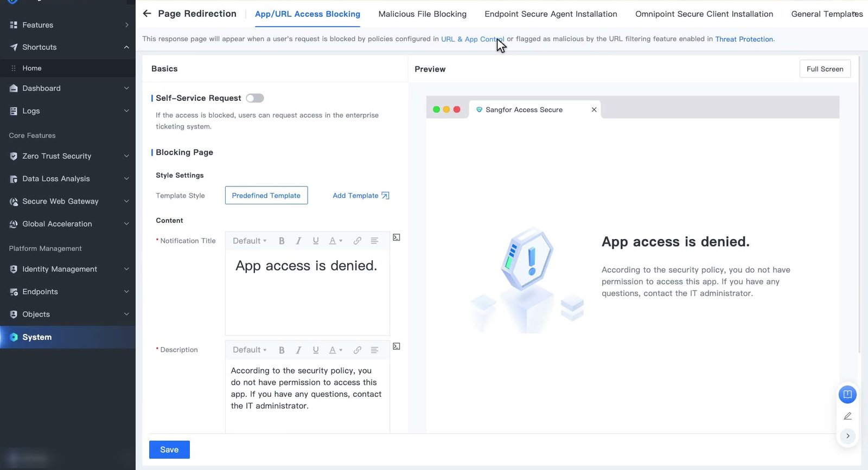This screenshot has width=868, height=470.
Task: Switch to Omnipoint Secure Client Installation tab
Action: point(704,14)
